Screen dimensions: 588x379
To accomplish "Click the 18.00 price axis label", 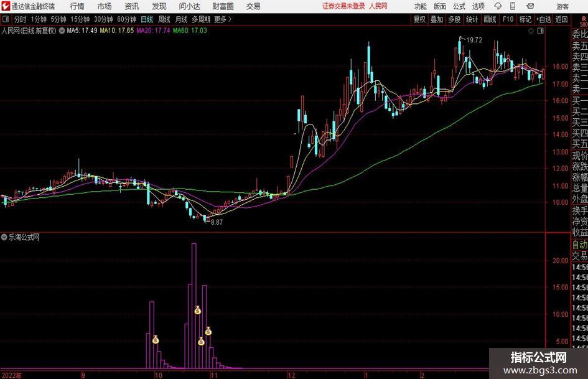I will 560,67.
